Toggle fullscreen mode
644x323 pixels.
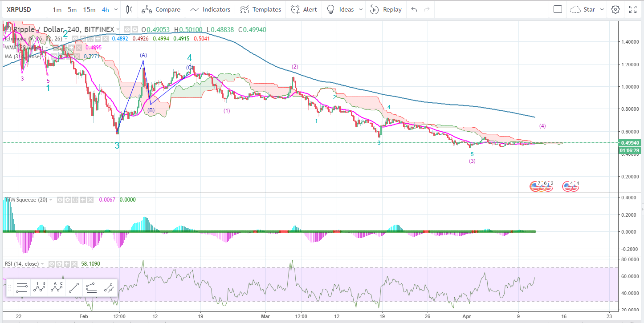point(633,9)
